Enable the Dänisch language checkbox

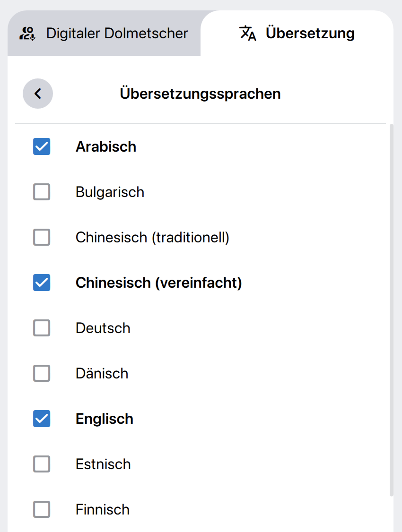[42, 373]
